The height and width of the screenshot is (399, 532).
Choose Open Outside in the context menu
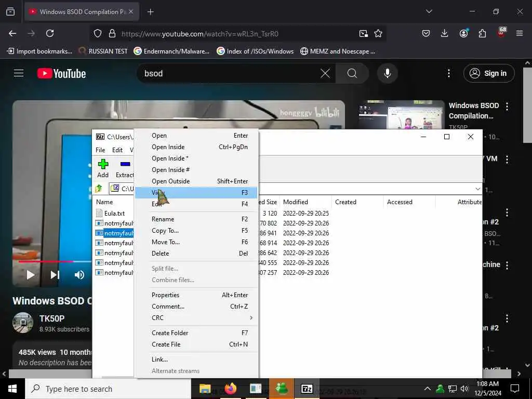pyautogui.click(x=196, y=181)
